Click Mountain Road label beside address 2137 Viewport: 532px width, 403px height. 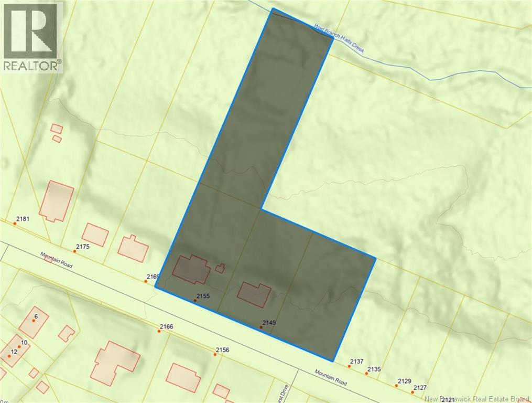331,377
